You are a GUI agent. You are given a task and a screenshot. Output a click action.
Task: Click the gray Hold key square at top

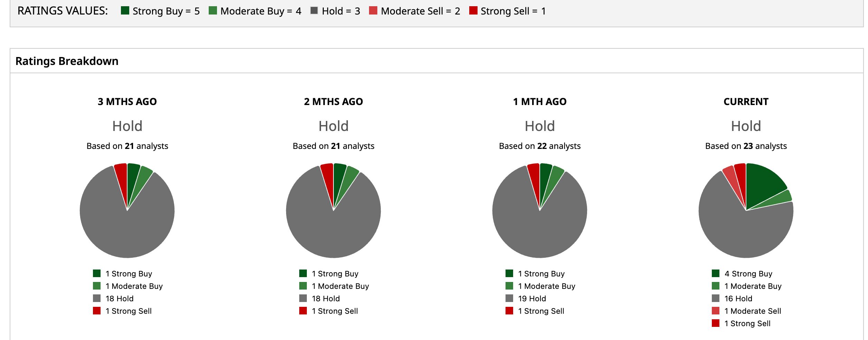coord(314,10)
